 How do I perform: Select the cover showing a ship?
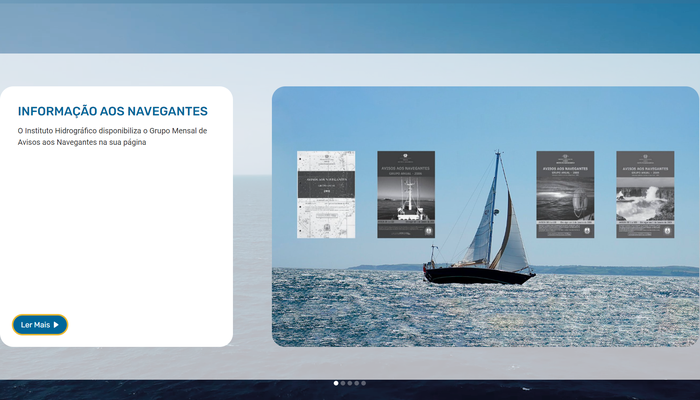tap(406, 194)
